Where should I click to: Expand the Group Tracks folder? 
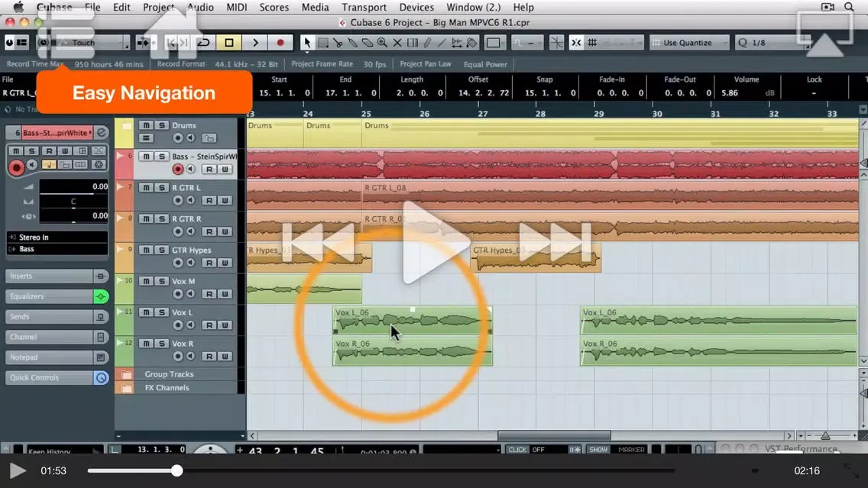click(x=126, y=374)
